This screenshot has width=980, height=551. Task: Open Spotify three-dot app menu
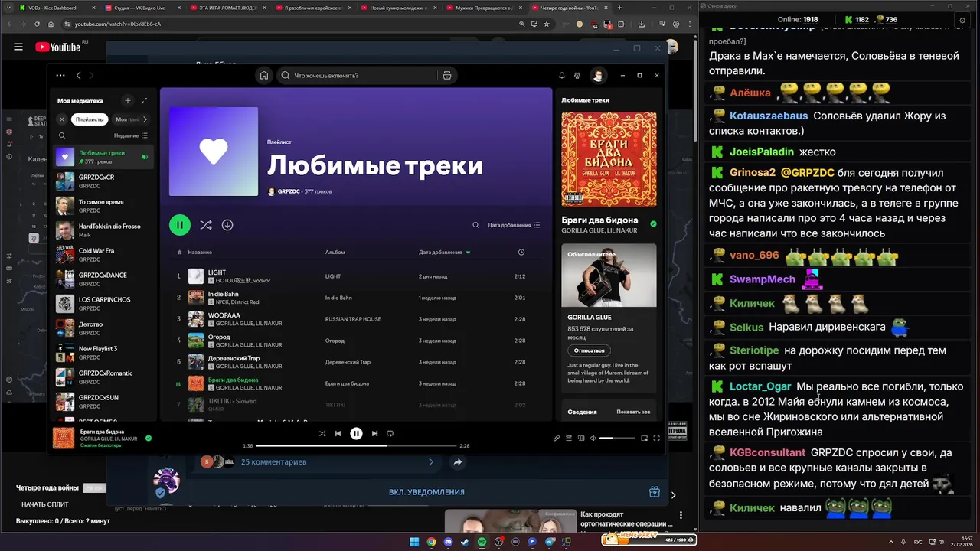click(60, 76)
